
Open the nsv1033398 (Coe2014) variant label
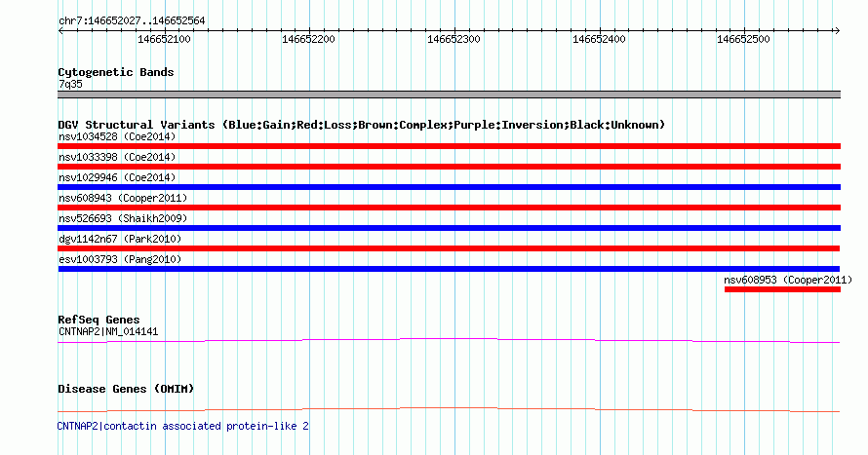(x=117, y=157)
